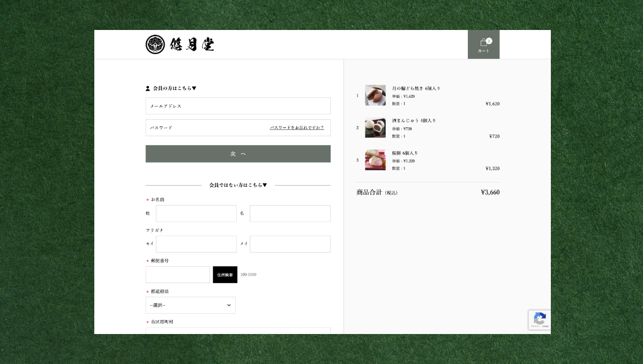Click the 住所検索 address search button
Screen dimensions: 643x364
(225, 275)
